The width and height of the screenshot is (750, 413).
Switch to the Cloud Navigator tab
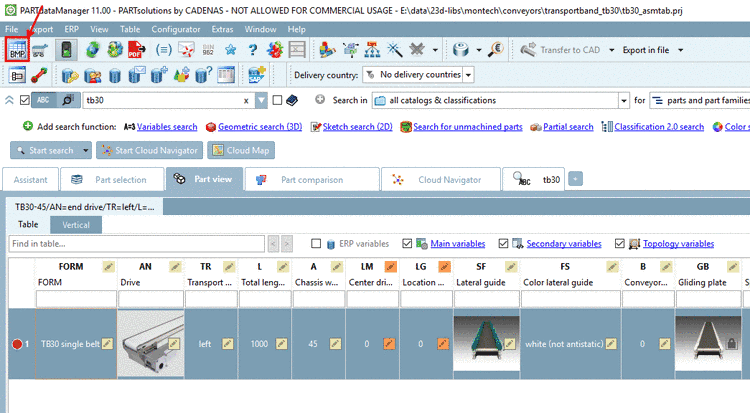441,179
